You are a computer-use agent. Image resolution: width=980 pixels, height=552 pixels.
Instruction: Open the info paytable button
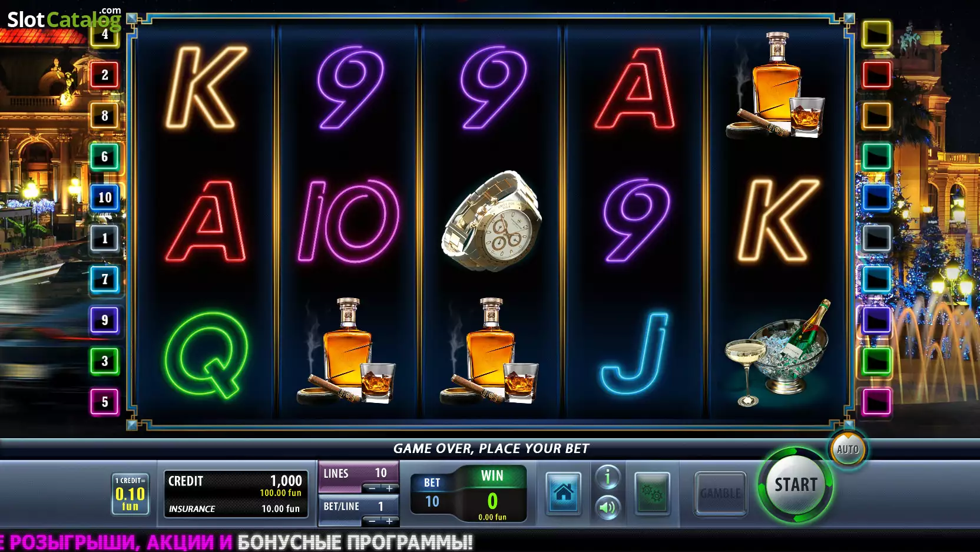(x=608, y=477)
